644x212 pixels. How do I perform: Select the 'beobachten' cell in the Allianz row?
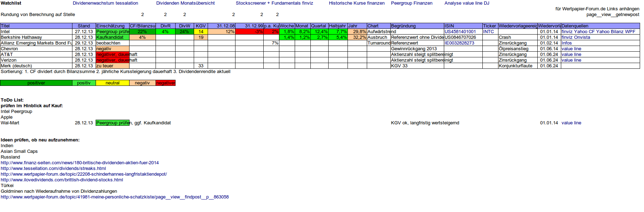(x=112, y=43)
